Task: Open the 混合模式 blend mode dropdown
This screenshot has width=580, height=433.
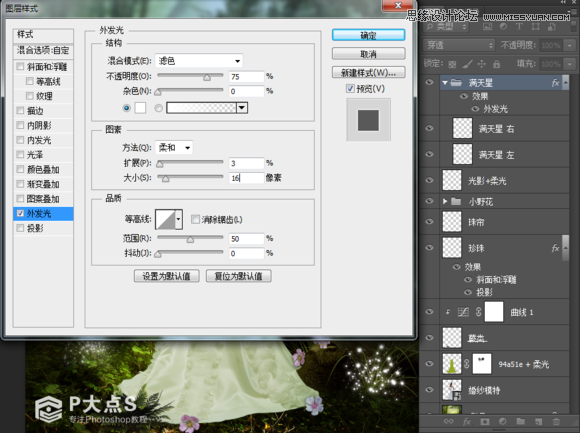Action: click(199, 61)
